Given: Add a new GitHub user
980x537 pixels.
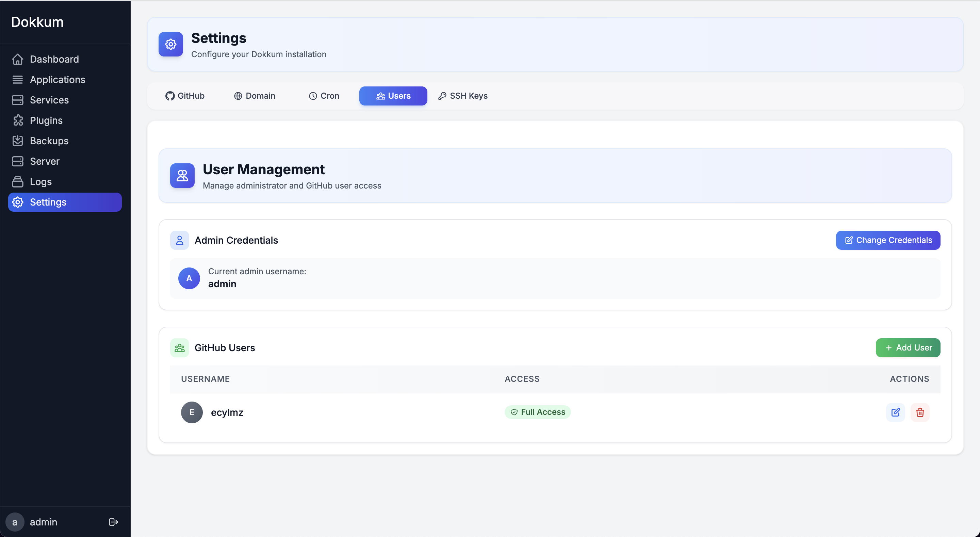Looking at the screenshot, I should (x=907, y=347).
